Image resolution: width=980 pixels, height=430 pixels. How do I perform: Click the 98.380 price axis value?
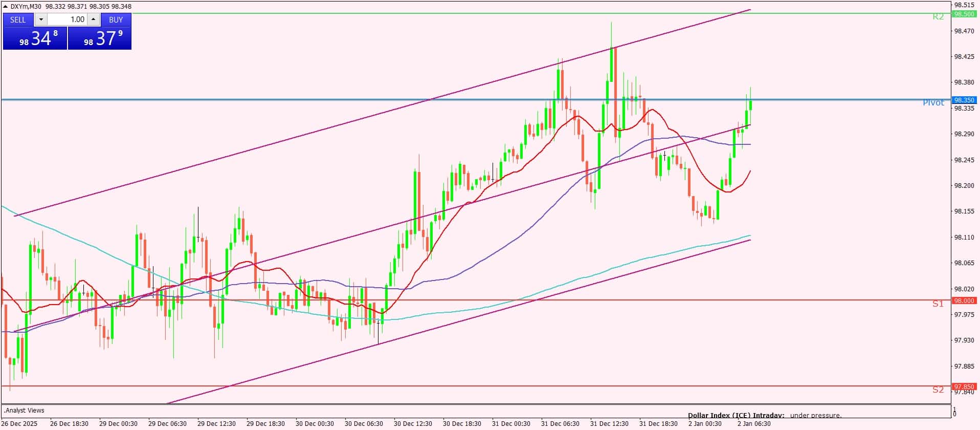pyautogui.click(x=964, y=82)
